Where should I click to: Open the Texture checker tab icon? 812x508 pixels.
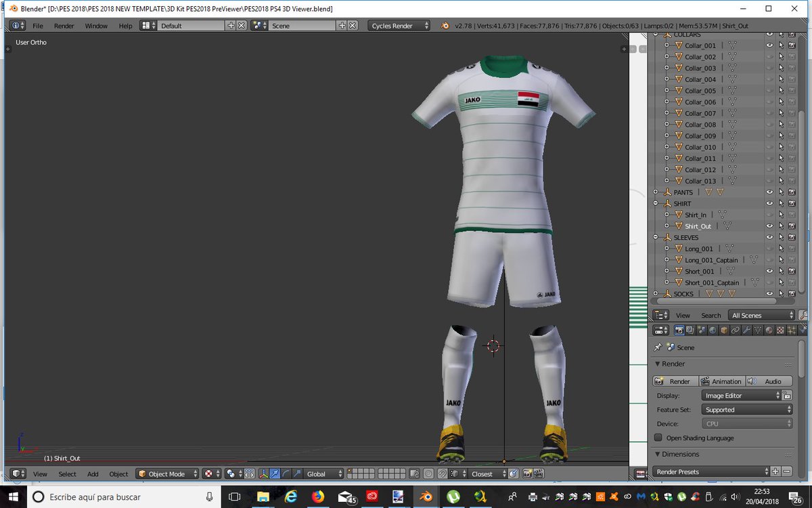tap(780, 331)
